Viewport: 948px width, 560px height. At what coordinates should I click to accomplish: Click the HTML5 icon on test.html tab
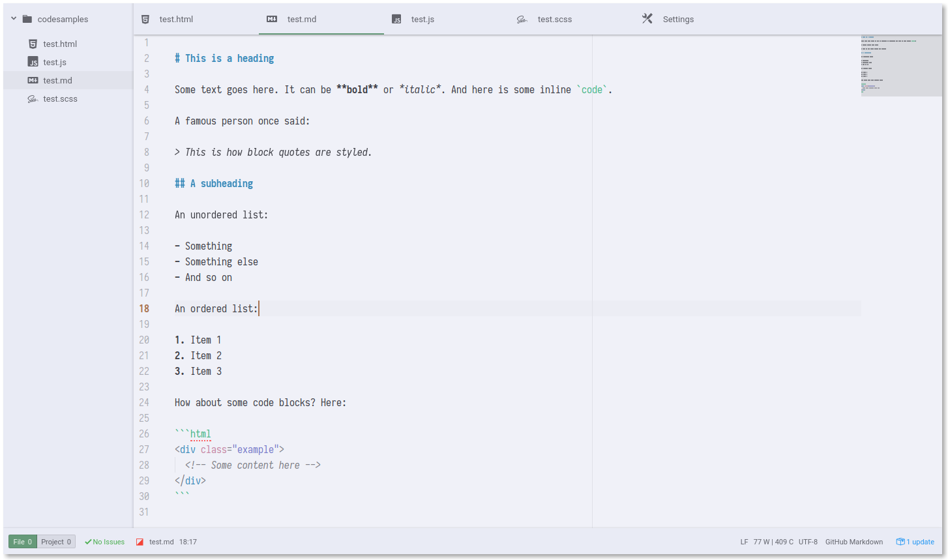145,20
